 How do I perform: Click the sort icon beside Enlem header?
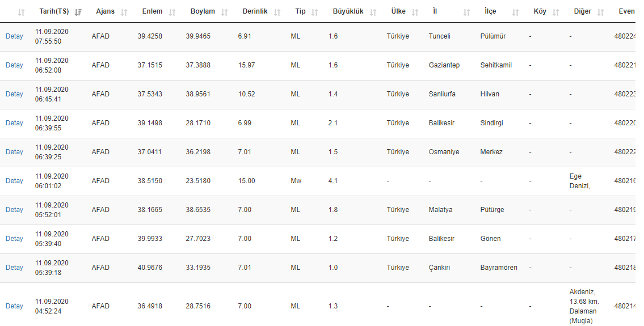point(172,12)
